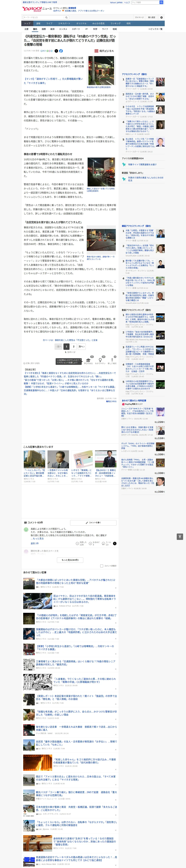Open 購入履歴 link

[x=152, y=17]
